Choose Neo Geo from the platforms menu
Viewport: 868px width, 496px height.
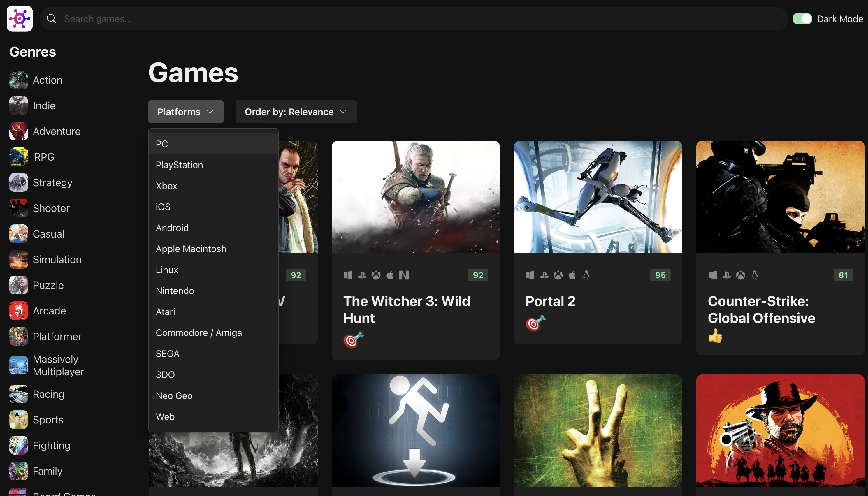(213, 395)
